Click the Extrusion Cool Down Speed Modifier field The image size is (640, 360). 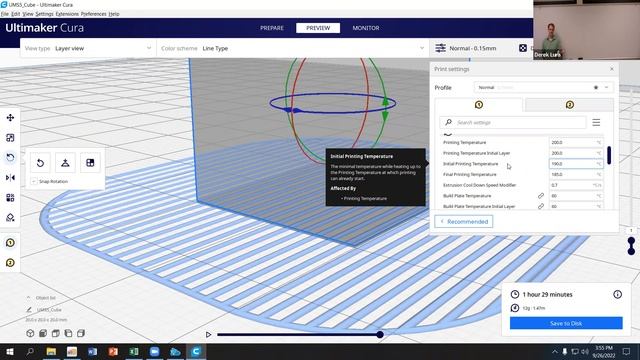pos(576,185)
